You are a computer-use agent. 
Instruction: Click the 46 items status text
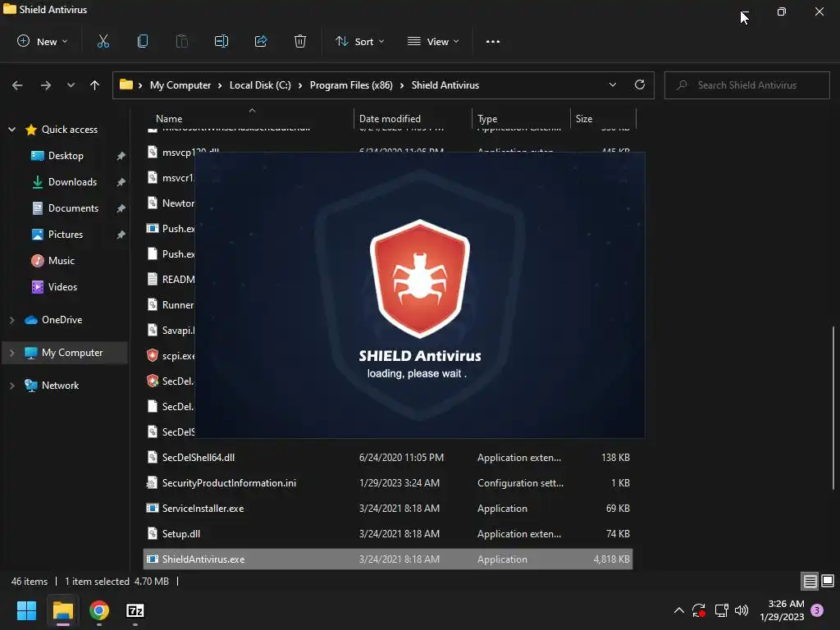(x=30, y=582)
